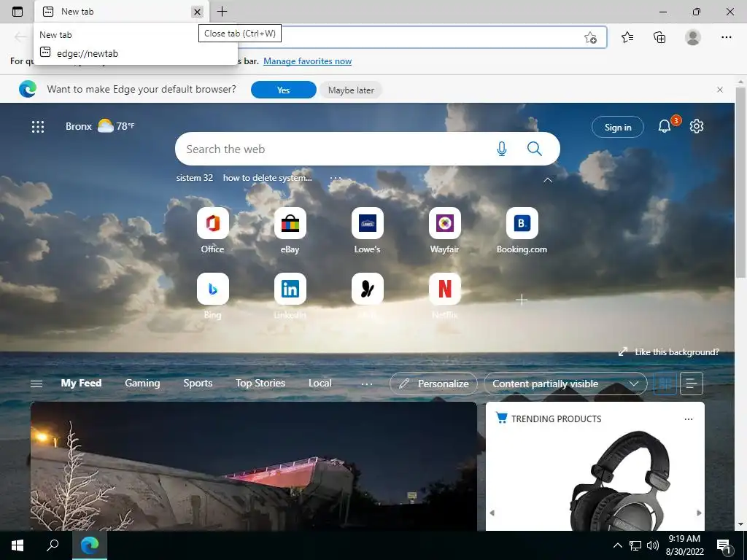The image size is (747, 560).
Task: Open the volume control in tray
Action: click(653, 545)
